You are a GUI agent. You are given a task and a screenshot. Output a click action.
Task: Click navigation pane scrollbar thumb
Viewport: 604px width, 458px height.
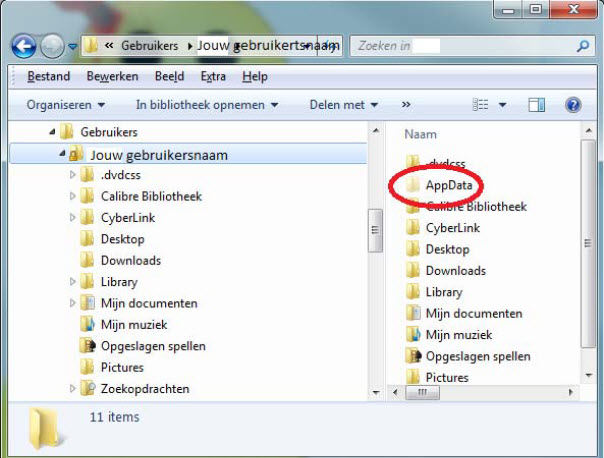(x=375, y=230)
